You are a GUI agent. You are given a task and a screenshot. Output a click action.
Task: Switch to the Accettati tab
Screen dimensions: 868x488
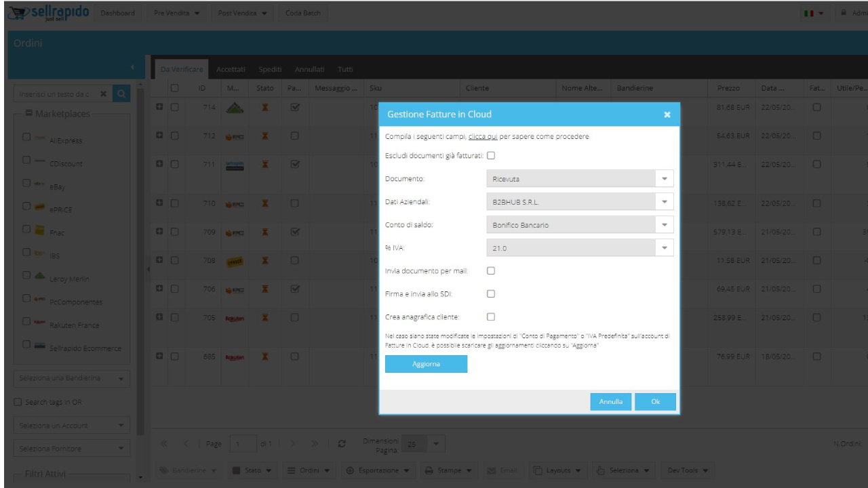[x=231, y=69]
